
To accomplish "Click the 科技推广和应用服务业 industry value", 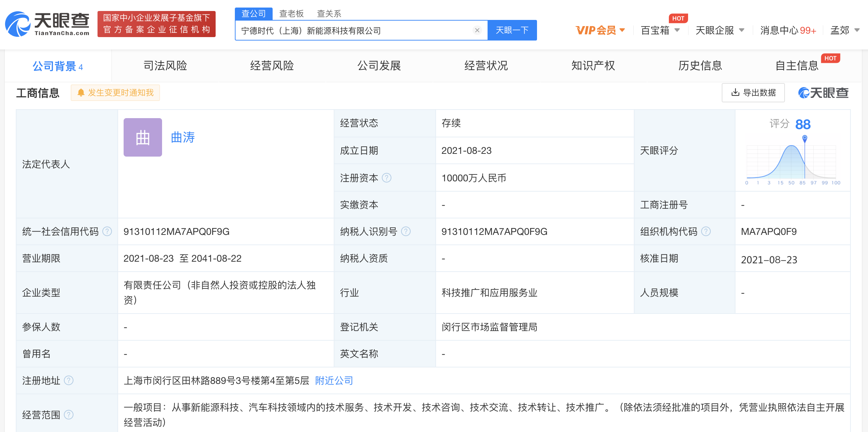I will (x=489, y=293).
